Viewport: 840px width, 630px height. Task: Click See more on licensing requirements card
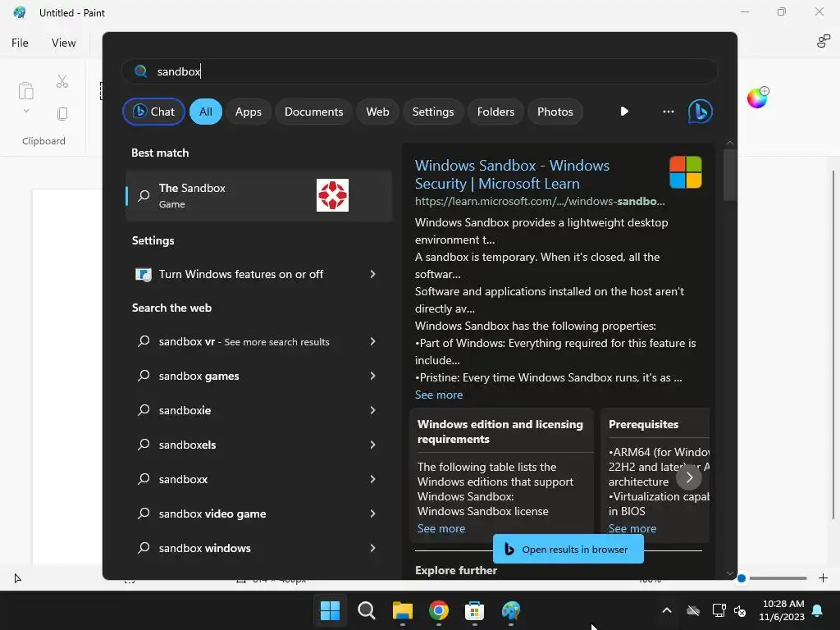pos(441,529)
